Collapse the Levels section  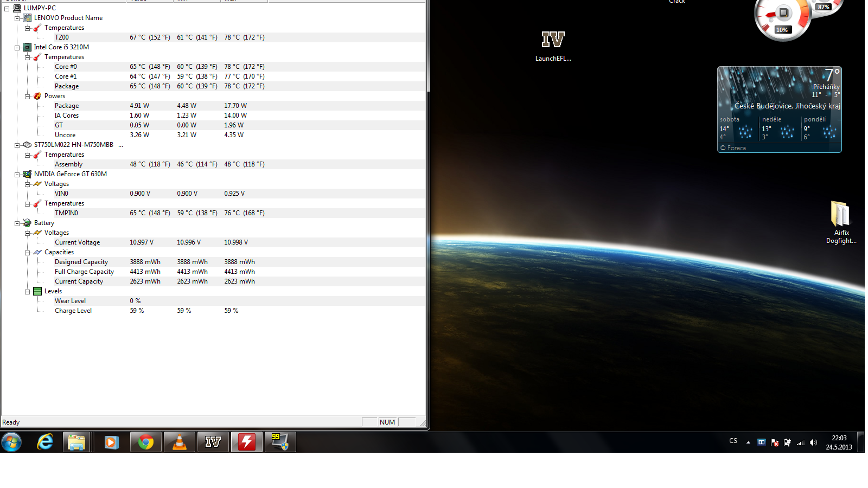coord(27,292)
